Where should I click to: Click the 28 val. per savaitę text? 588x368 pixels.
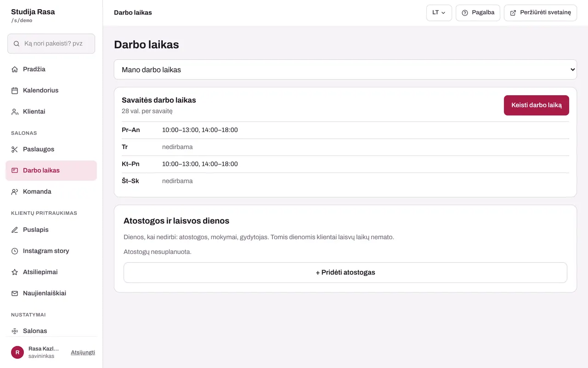[x=147, y=111]
